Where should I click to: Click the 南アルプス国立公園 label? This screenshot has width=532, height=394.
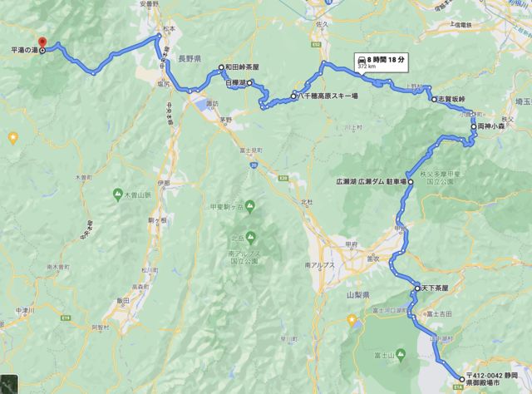click(x=244, y=257)
